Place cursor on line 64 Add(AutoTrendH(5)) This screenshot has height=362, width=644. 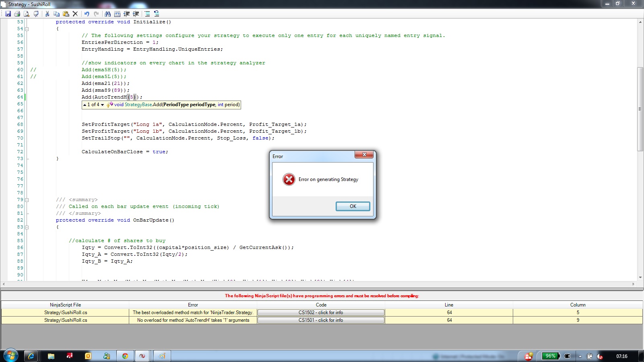(112, 97)
